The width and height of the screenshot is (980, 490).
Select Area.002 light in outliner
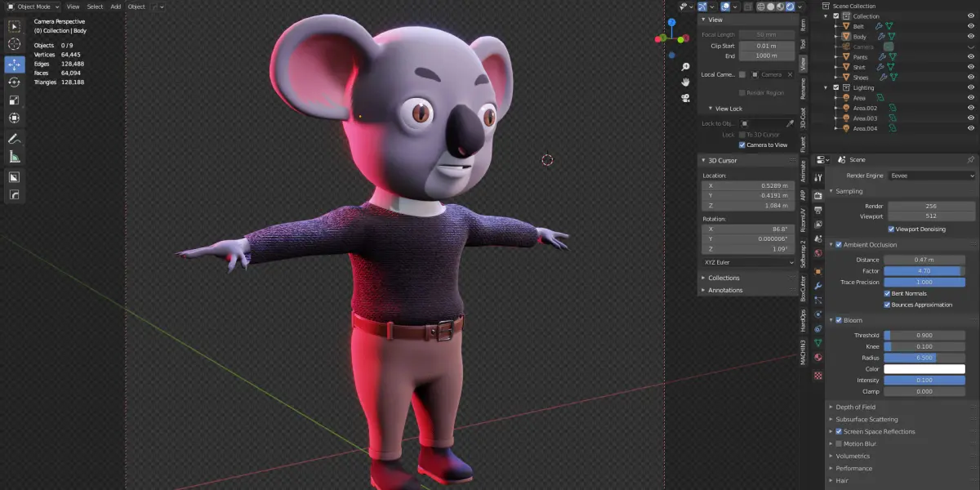tap(865, 108)
